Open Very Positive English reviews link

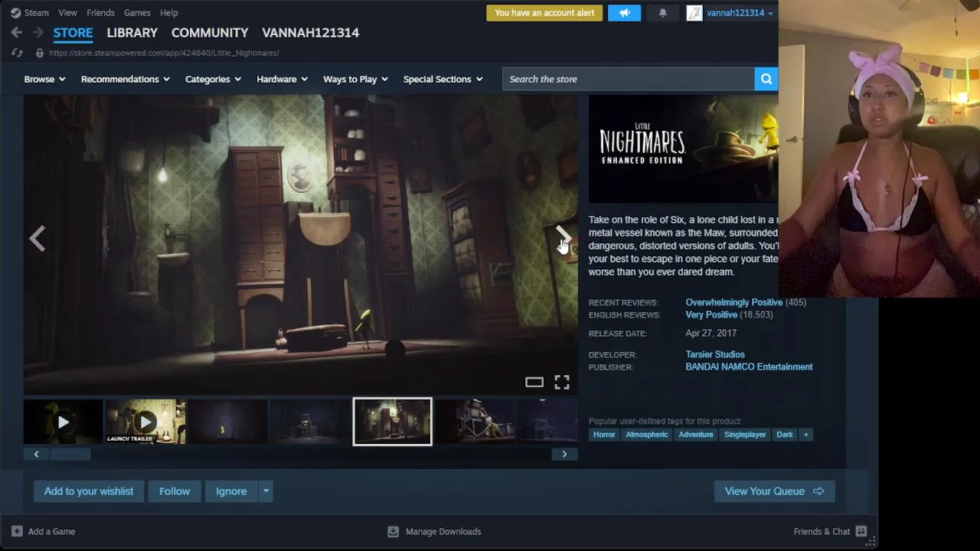(x=711, y=315)
